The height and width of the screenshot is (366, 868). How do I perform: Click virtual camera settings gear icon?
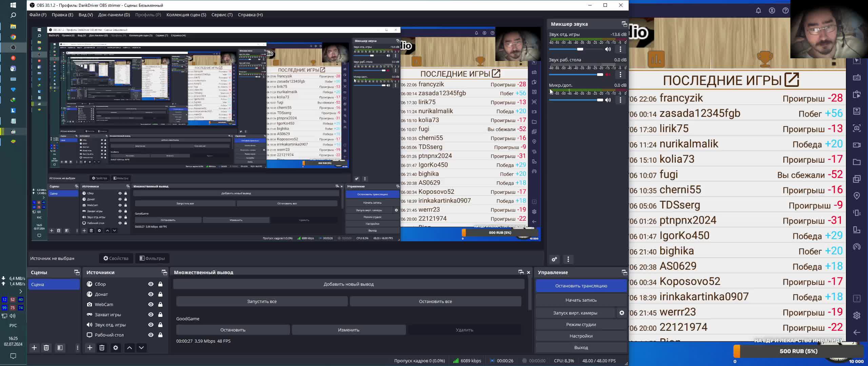pyautogui.click(x=622, y=313)
